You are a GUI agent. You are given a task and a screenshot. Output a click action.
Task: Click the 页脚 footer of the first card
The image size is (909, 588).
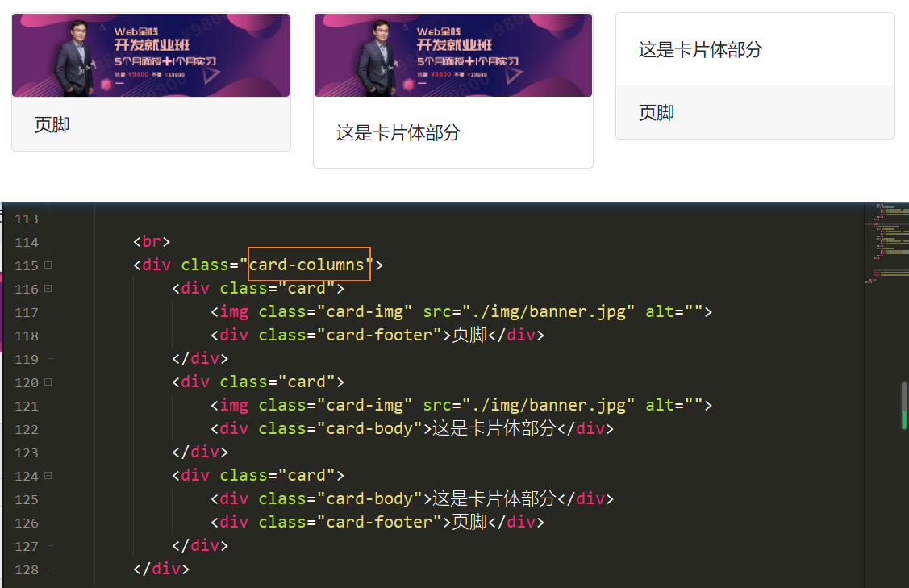151,124
